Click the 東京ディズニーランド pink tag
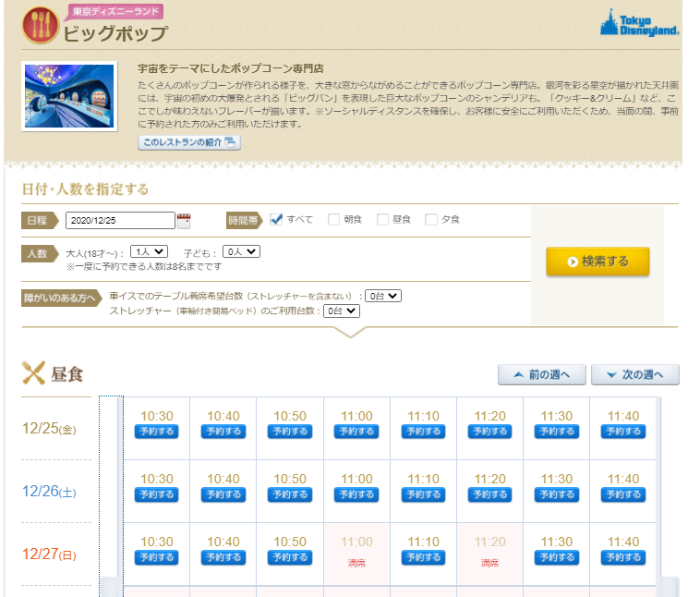700x597 pixels. (x=115, y=12)
